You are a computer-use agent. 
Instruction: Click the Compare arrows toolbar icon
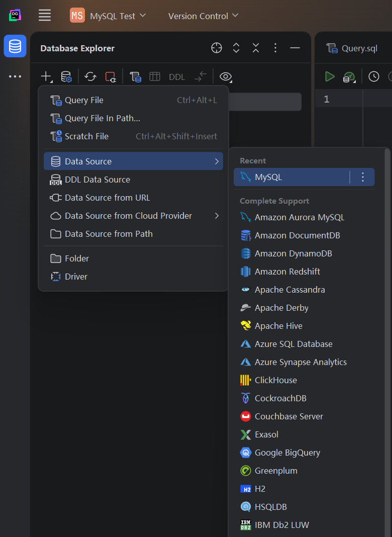[x=201, y=76]
